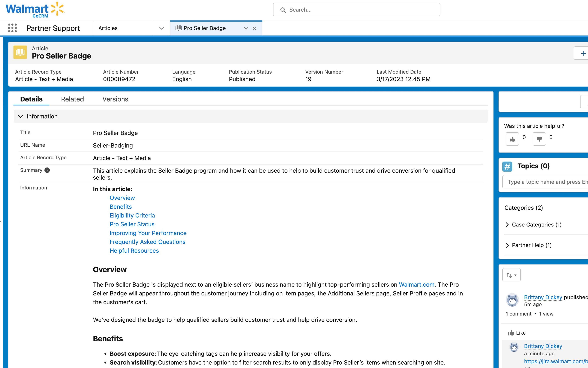Click the topic name input field

click(x=545, y=182)
